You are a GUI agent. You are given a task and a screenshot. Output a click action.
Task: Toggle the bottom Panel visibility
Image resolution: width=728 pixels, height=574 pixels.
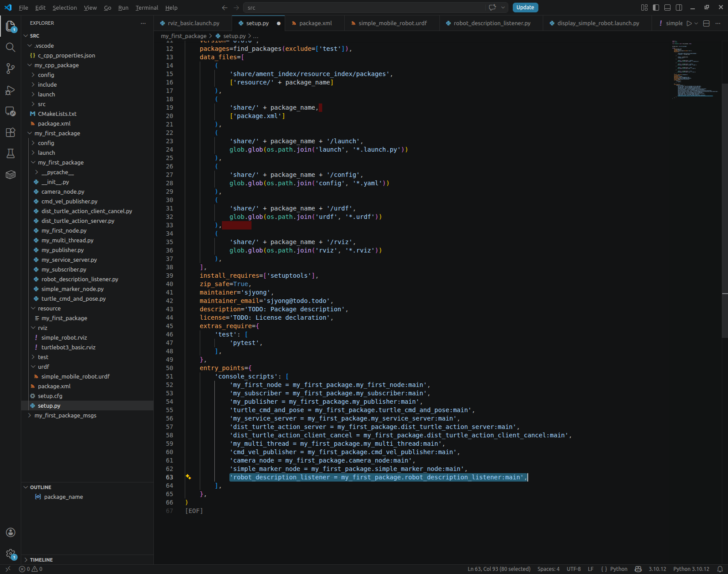pos(667,8)
